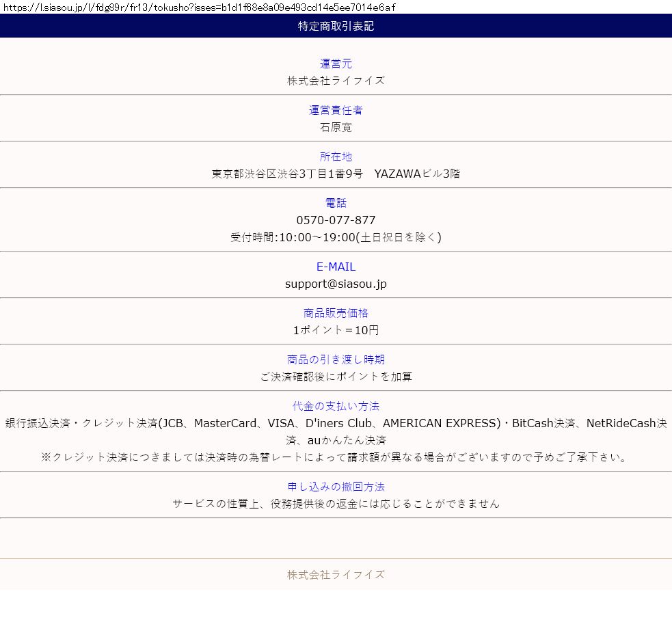The image size is (672, 624).
Task: Click the footer 株式会社ライフイズ text
Action: (336, 575)
